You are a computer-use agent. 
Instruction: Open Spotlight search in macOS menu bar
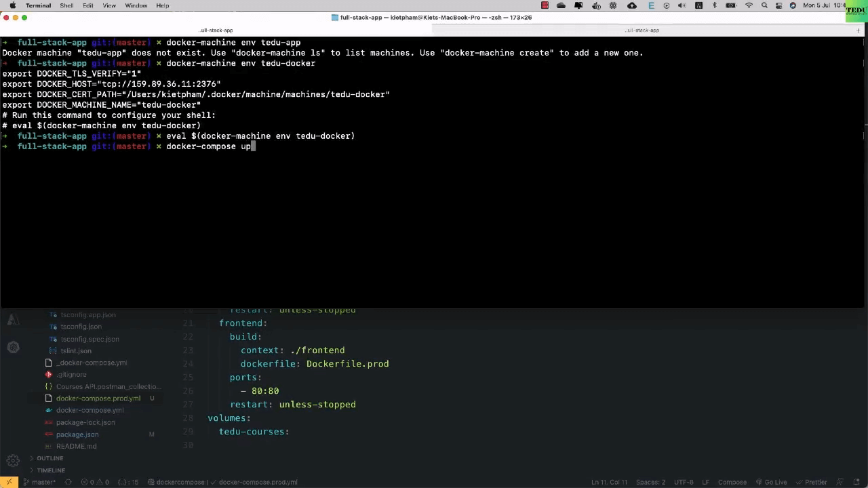tap(764, 5)
